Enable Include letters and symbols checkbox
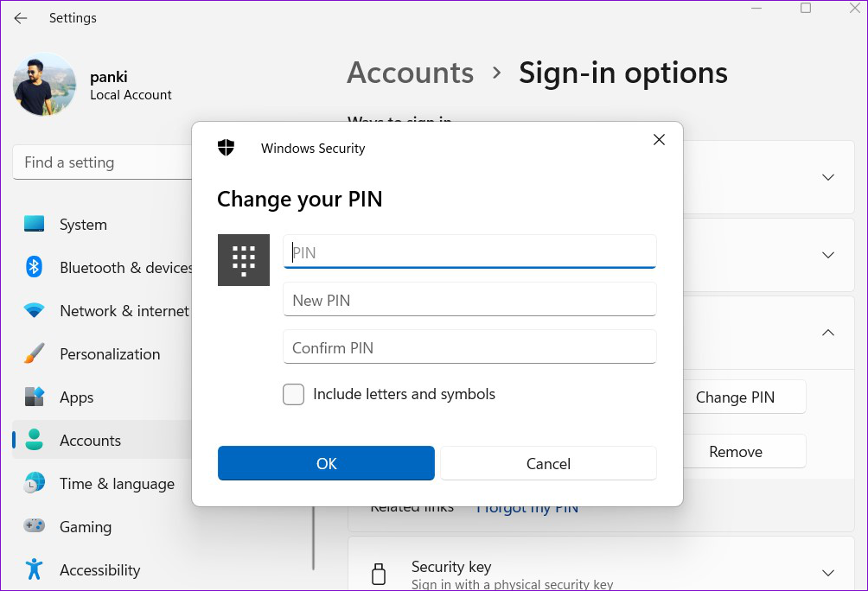The image size is (868, 591). (293, 395)
